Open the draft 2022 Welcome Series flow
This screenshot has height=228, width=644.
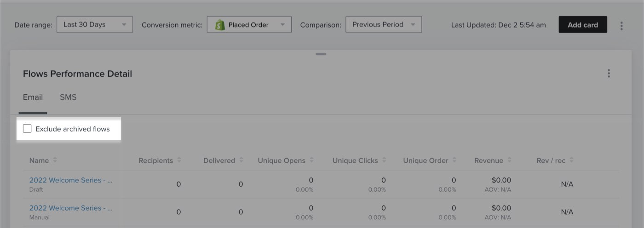point(71,180)
